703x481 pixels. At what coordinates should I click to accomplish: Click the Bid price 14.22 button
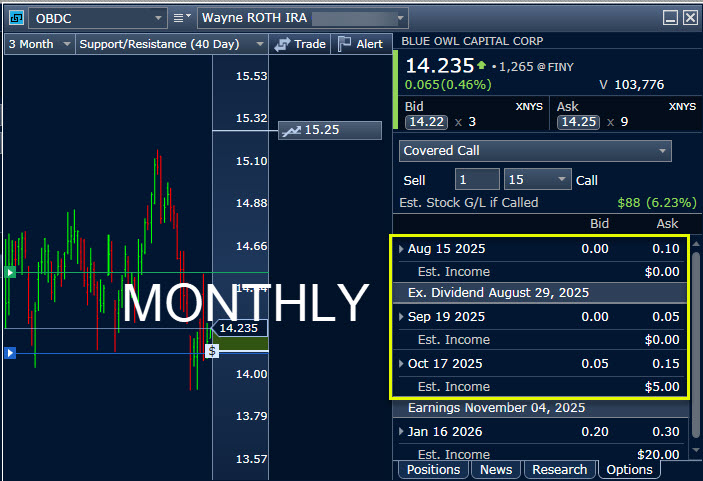(x=424, y=121)
